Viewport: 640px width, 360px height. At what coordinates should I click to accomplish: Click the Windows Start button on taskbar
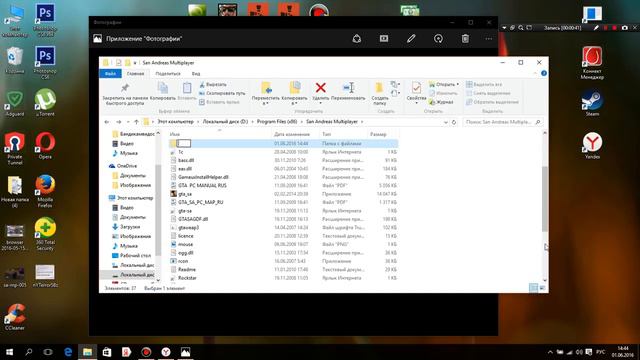pos(9,352)
